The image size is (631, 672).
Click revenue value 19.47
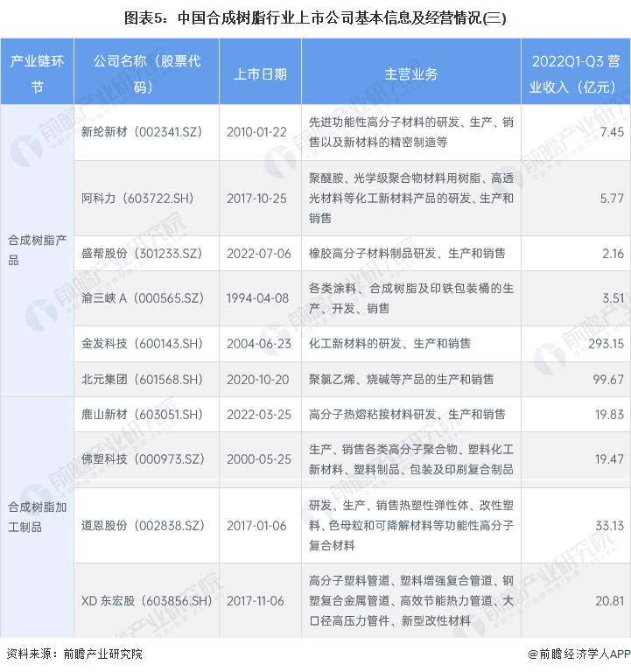pos(610,459)
